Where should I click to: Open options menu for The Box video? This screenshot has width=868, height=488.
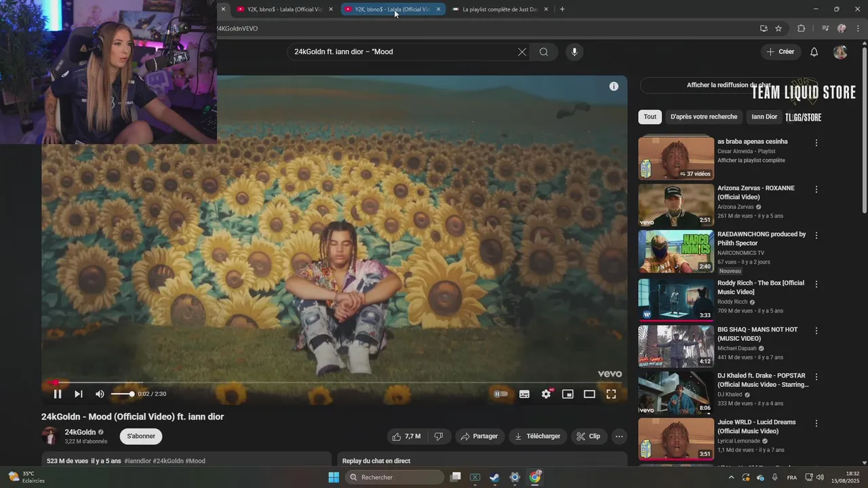tap(816, 284)
